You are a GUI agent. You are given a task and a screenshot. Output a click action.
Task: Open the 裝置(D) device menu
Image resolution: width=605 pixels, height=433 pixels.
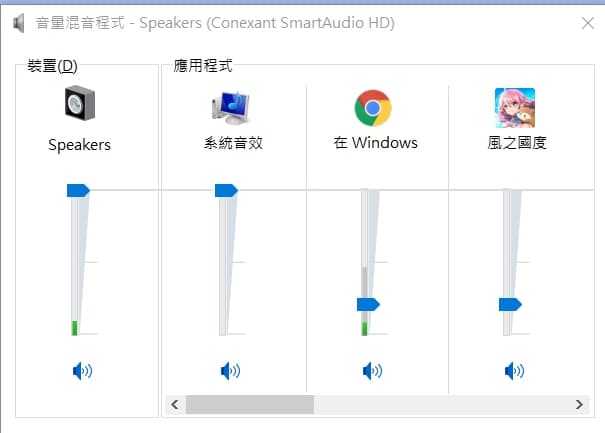(52, 67)
